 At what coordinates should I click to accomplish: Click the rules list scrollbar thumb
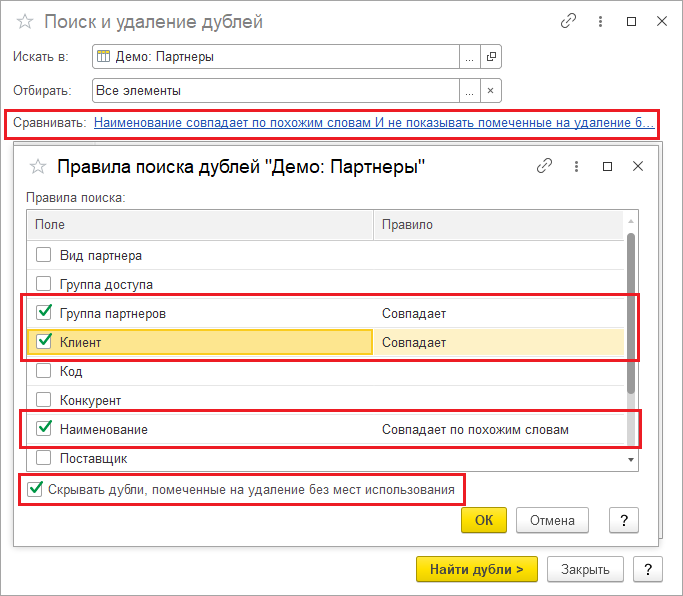(631, 314)
